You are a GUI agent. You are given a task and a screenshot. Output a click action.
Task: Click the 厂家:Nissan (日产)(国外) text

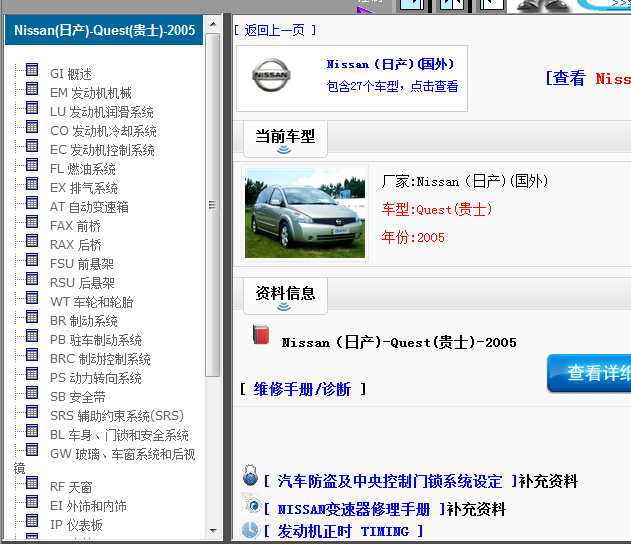pos(465,181)
